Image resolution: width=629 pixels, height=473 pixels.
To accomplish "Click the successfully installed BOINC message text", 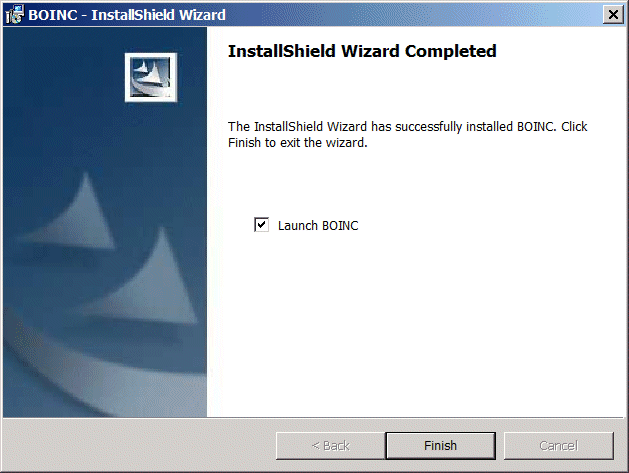I will click(x=408, y=134).
